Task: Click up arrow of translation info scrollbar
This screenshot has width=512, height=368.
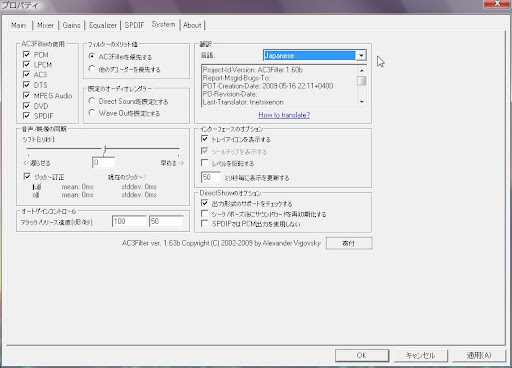Action: click(362, 70)
